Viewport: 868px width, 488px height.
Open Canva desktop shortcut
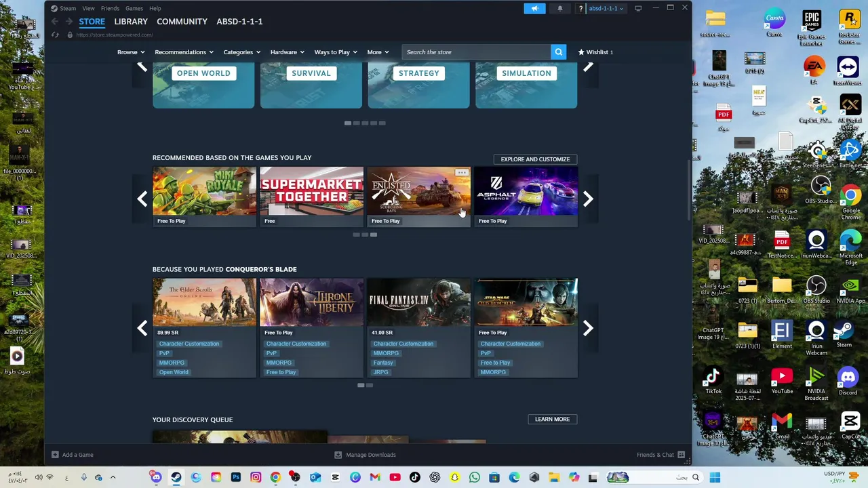tap(774, 24)
